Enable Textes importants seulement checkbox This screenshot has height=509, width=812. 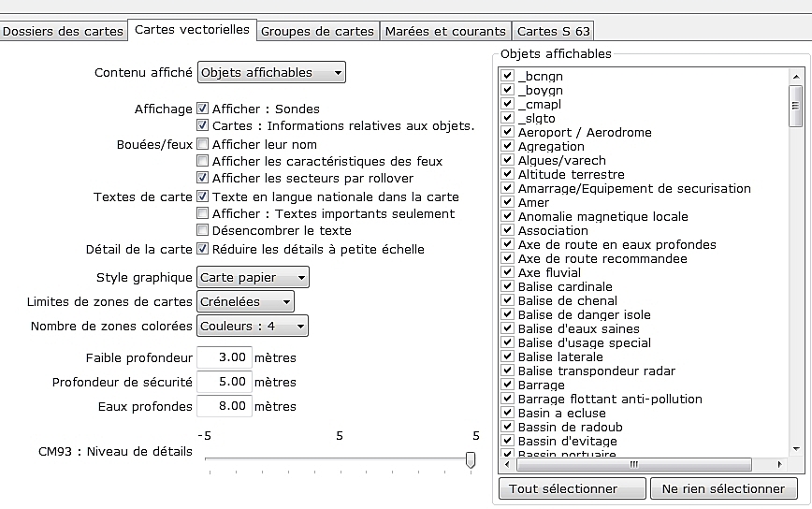coord(202,213)
